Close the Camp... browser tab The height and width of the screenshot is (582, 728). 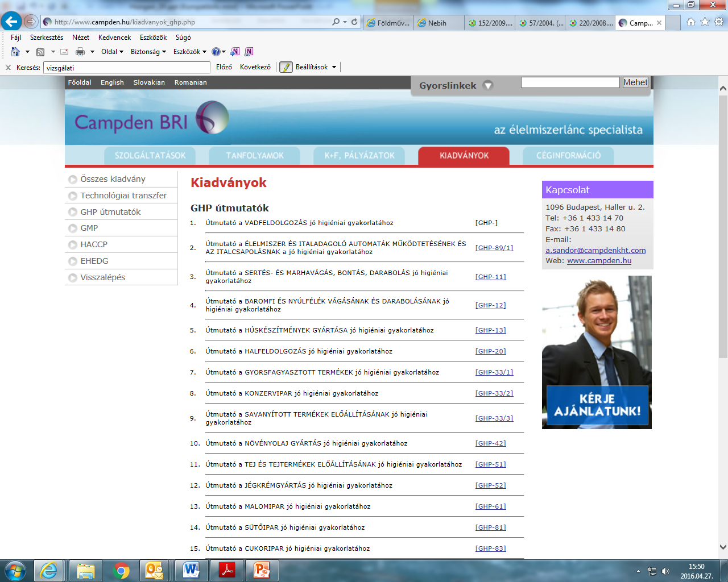(659, 23)
